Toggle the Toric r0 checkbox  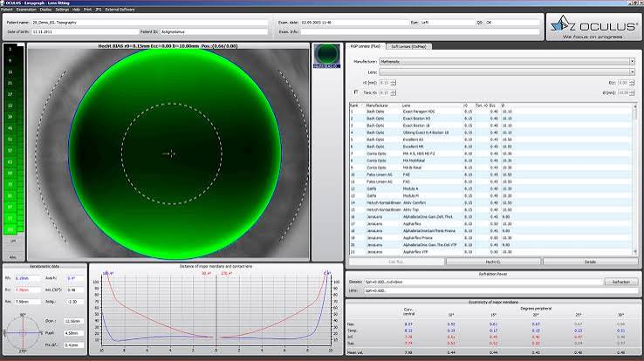click(356, 92)
